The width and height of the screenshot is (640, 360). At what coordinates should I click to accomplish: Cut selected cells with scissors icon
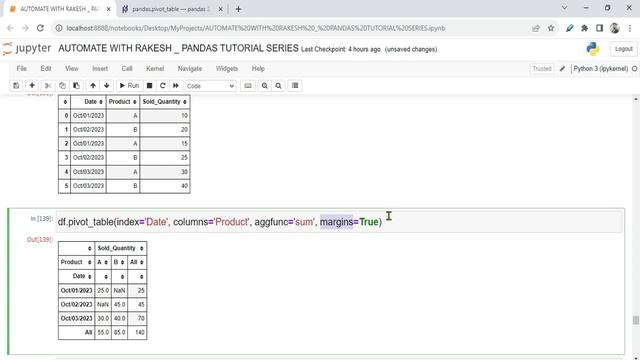48,86
